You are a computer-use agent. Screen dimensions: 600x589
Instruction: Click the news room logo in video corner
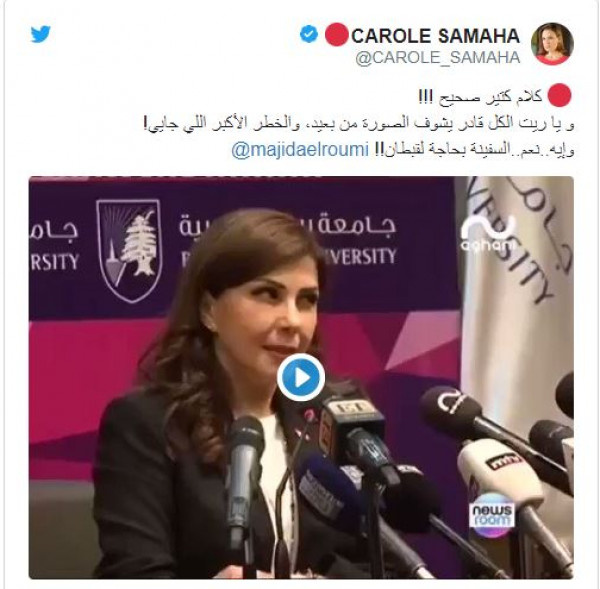[492, 514]
